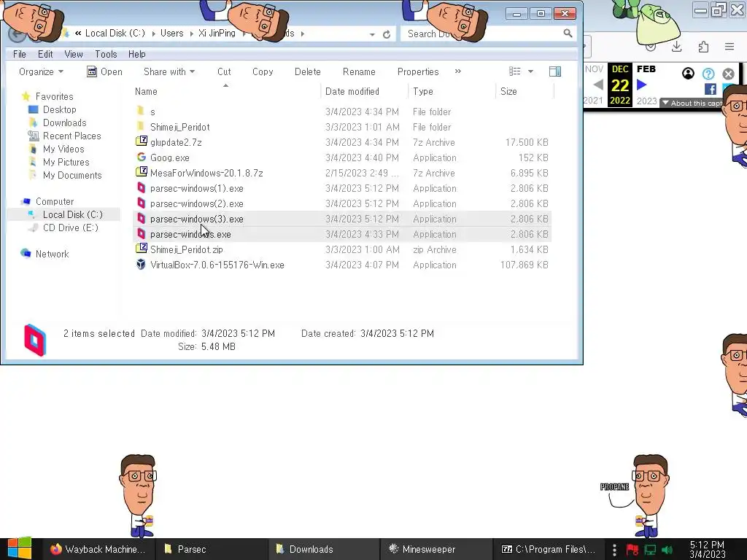This screenshot has height=560, width=747.
Task: Expand path chevron after Users
Action: (192, 34)
